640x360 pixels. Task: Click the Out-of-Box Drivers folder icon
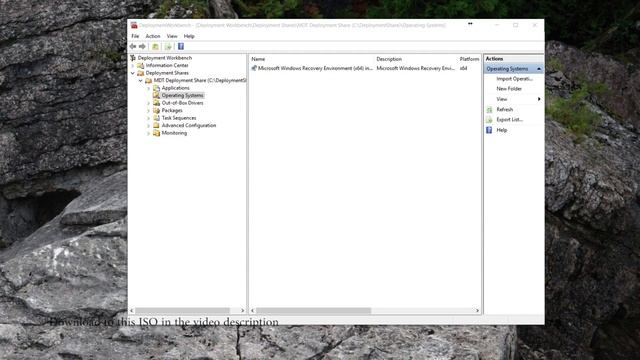[156, 103]
